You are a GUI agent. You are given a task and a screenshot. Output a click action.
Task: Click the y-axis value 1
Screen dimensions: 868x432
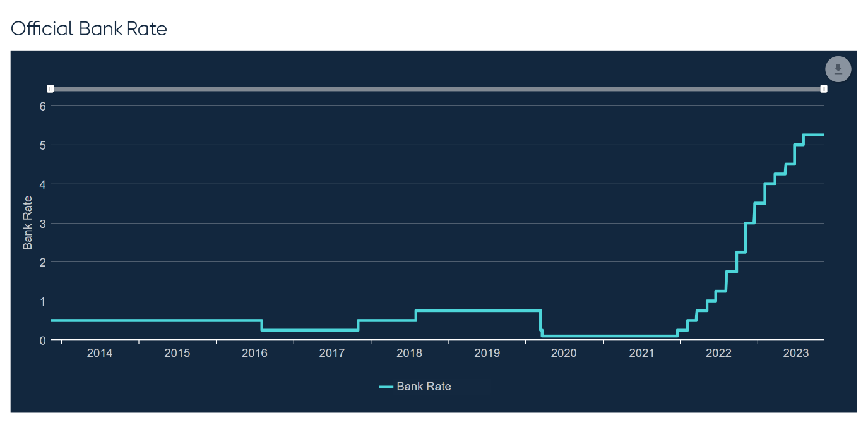click(x=43, y=301)
